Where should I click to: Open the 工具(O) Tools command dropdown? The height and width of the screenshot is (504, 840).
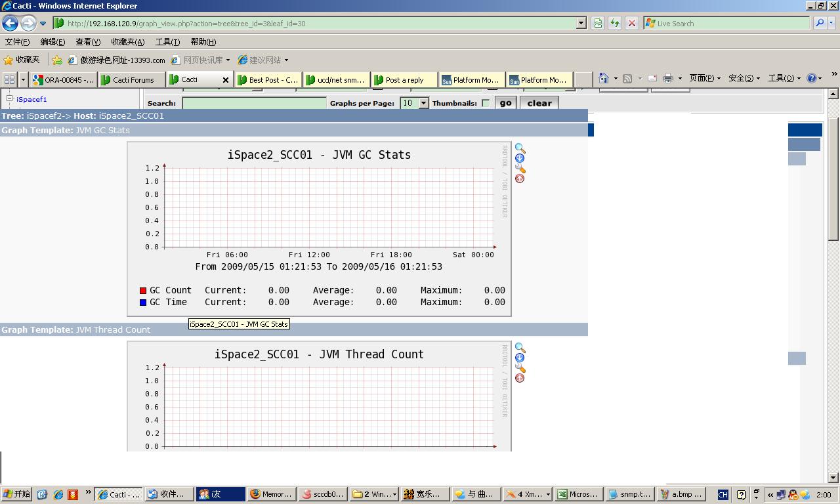point(784,78)
